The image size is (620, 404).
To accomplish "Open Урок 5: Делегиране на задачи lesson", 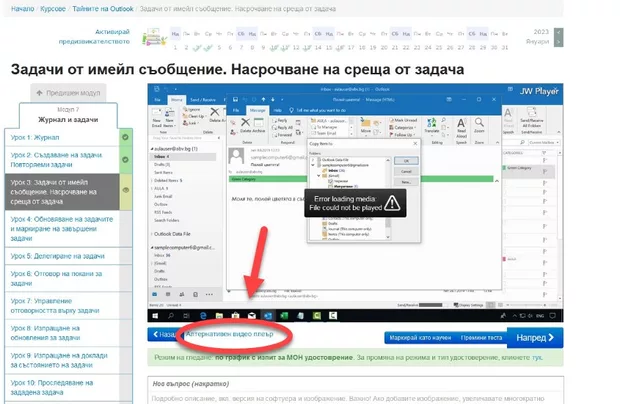I will (58, 256).
